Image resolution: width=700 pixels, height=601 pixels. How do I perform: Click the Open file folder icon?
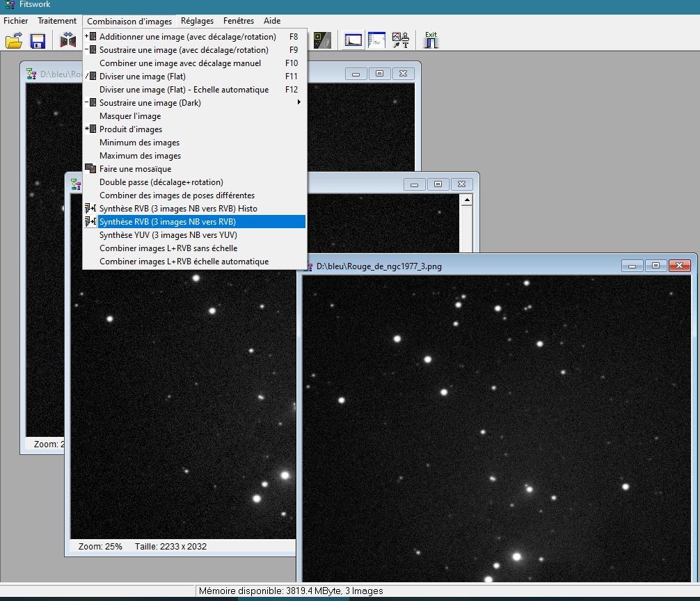coord(14,40)
